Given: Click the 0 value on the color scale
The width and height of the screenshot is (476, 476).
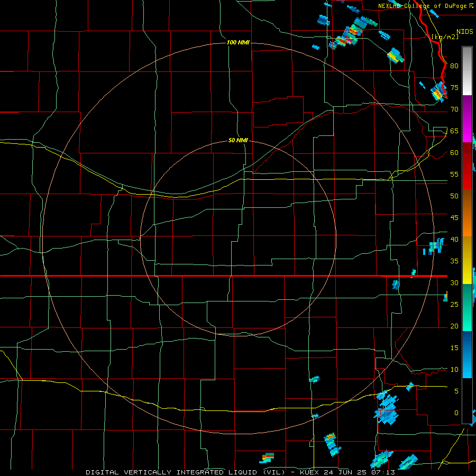Looking at the screenshot, I should click(456, 413).
